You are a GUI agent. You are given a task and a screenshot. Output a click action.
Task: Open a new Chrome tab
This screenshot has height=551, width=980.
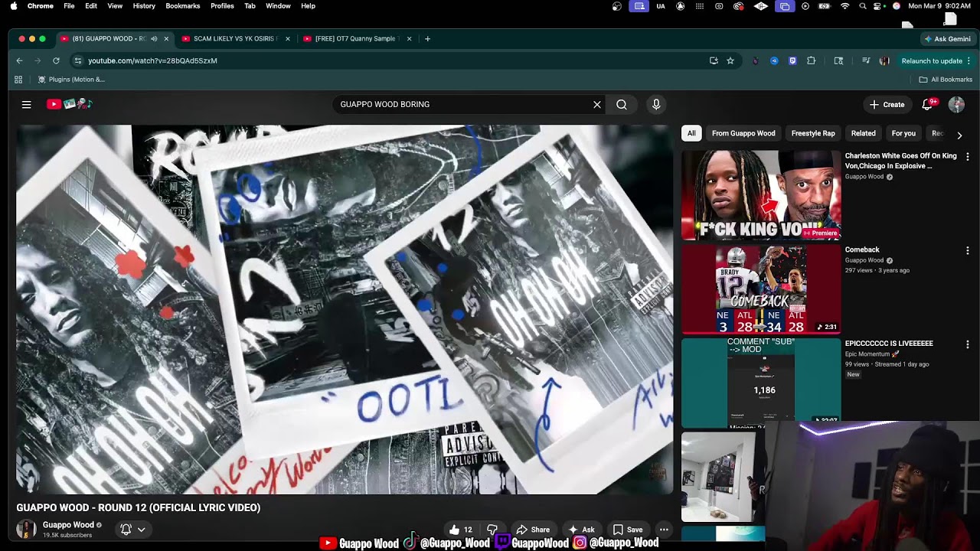point(427,38)
